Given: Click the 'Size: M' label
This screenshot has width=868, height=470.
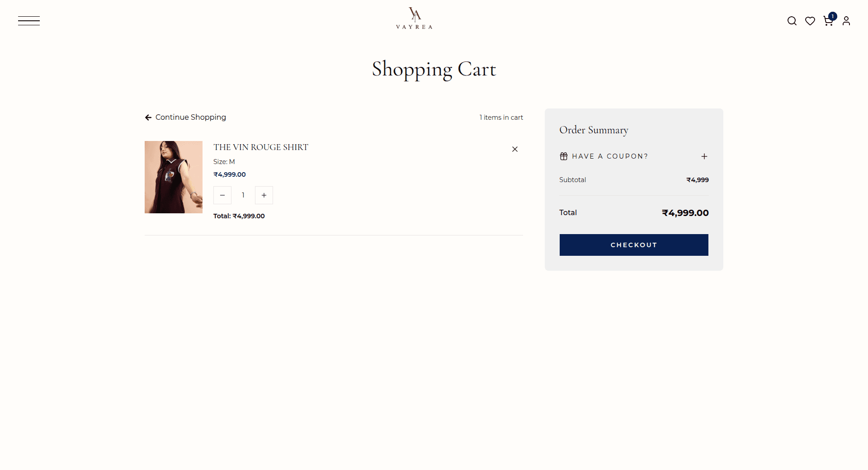Looking at the screenshot, I should [224, 162].
